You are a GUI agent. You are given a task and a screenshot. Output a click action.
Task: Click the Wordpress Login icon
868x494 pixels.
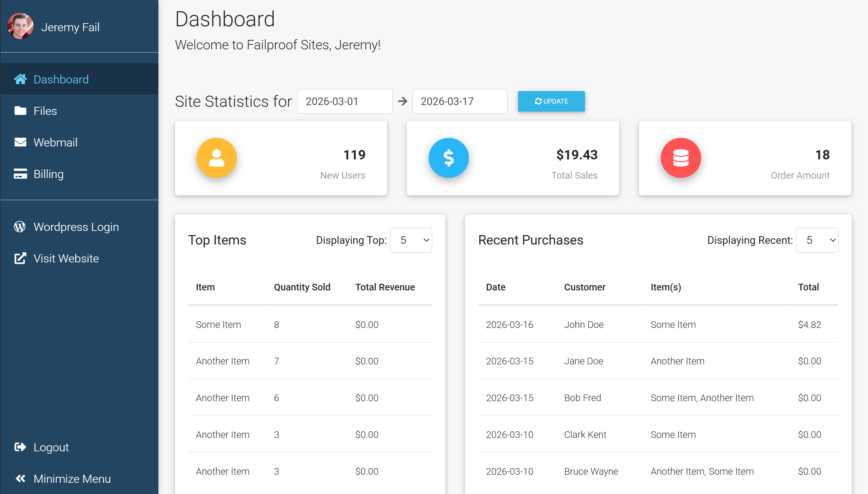[x=20, y=227]
